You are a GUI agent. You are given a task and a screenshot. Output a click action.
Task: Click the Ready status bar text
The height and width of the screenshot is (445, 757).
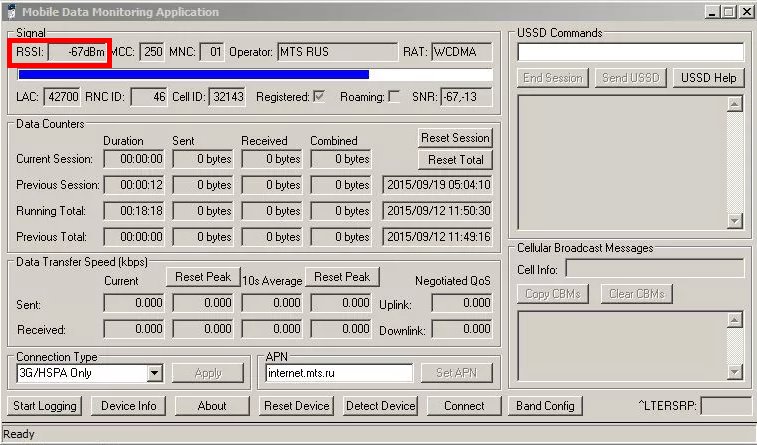point(19,434)
